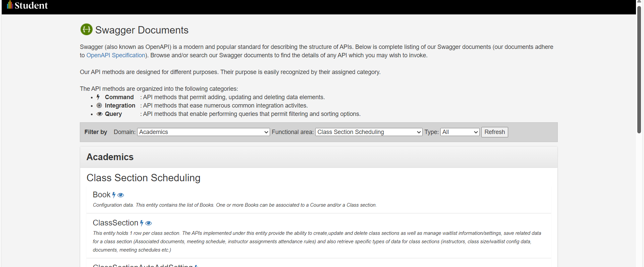Screen dimensions: 644x267
Task: Click lightning icon beside ClassSectionAutoAddSetting
Action: tap(196, 266)
